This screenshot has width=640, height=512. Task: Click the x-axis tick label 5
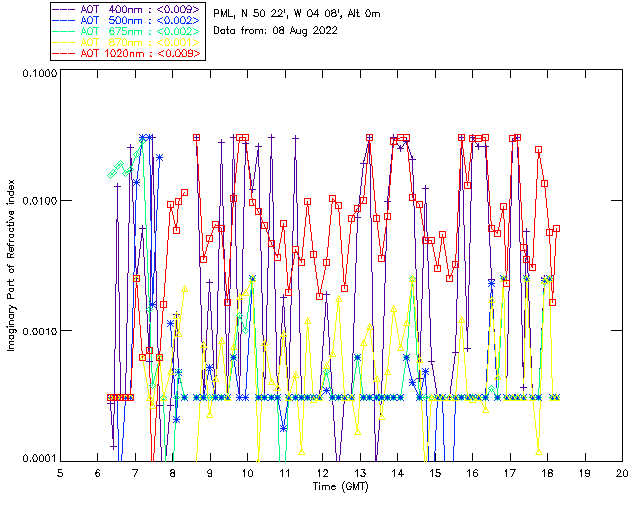[60, 473]
